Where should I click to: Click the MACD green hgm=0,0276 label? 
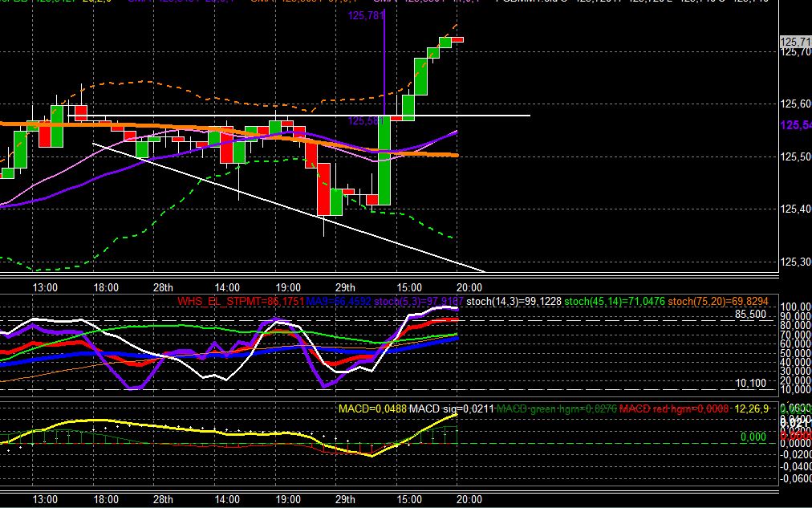556,409
